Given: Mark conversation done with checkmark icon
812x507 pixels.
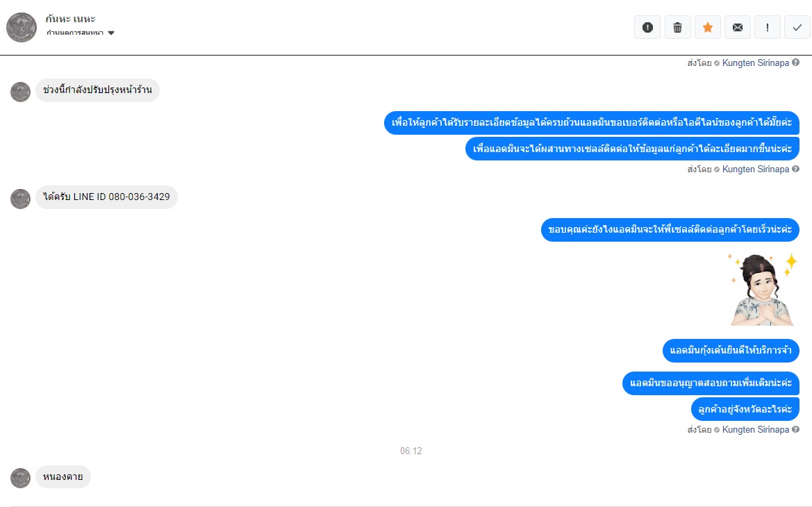Looking at the screenshot, I should (x=797, y=28).
